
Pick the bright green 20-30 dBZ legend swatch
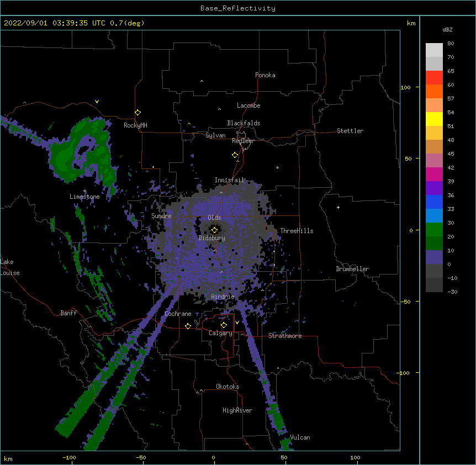coord(434,230)
